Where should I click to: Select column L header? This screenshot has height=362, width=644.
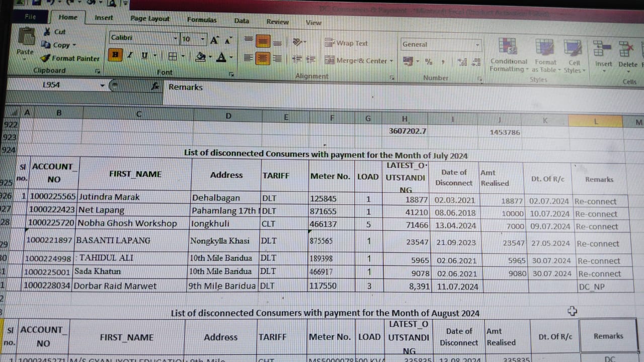596,121
